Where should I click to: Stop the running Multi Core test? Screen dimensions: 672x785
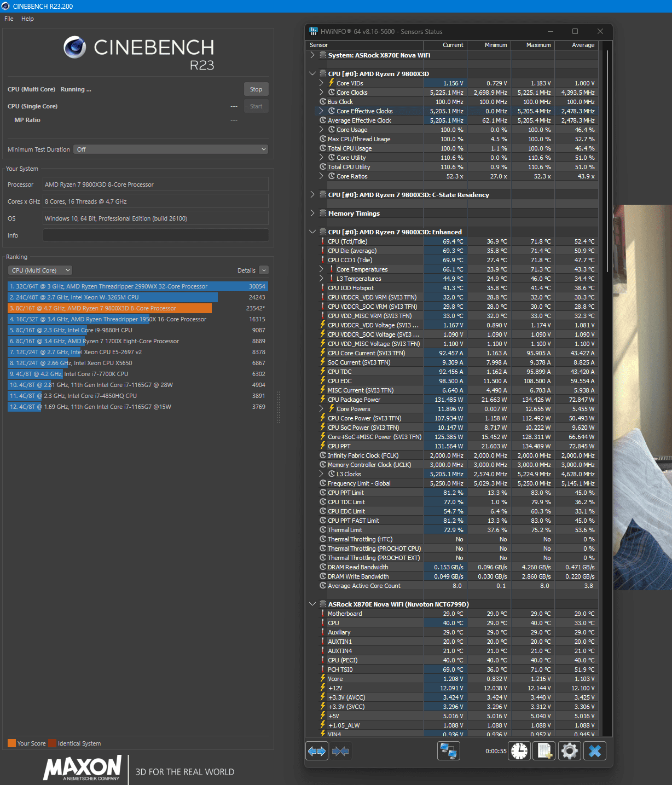click(256, 89)
